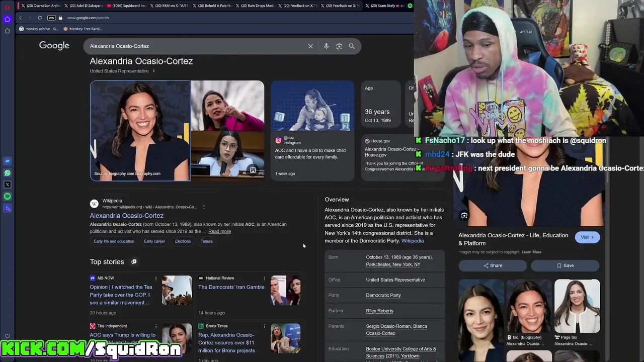Open the Tea Party opinion article from MS NOW

[121, 295]
